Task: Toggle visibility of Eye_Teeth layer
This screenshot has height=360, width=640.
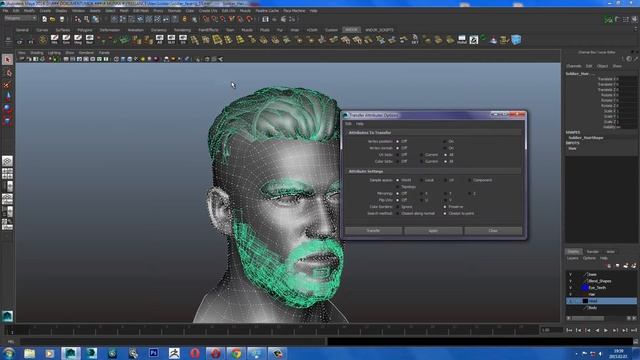Action: click(x=571, y=288)
